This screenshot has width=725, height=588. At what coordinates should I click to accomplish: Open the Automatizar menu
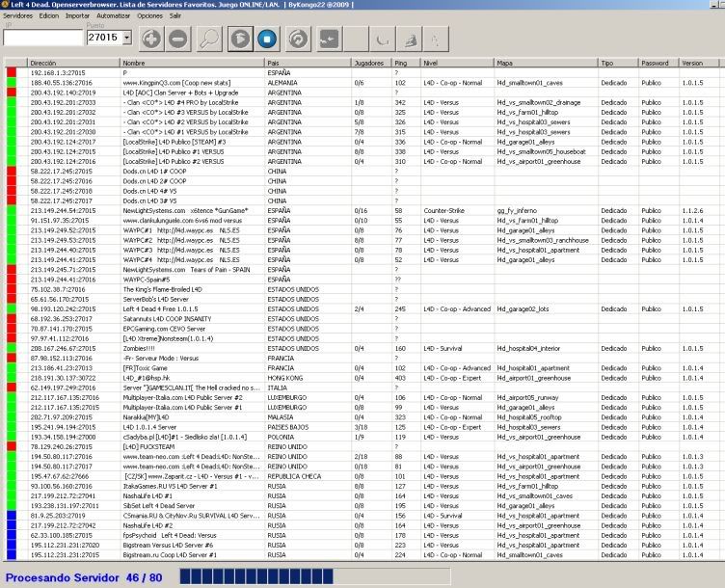(x=114, y=15)
